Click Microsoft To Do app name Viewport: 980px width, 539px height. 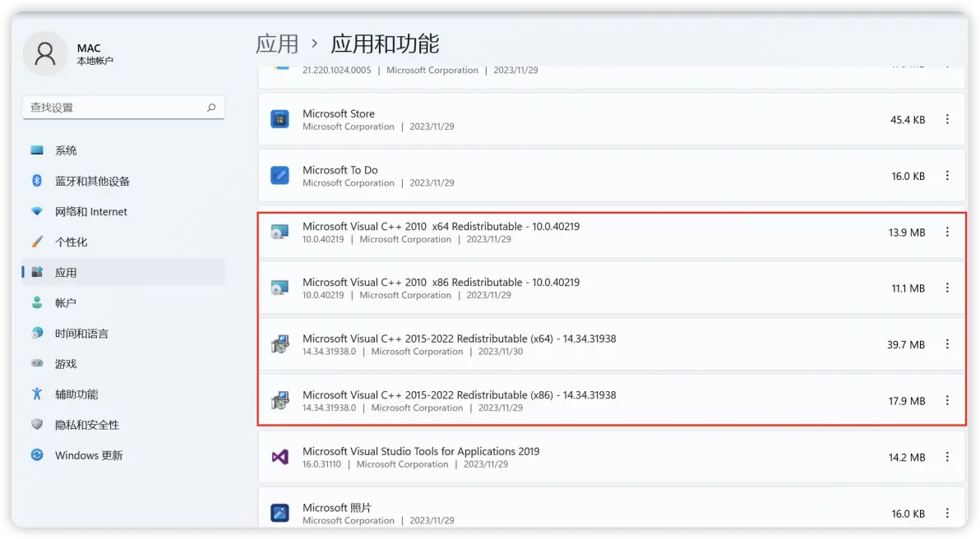tap(340, 170)
